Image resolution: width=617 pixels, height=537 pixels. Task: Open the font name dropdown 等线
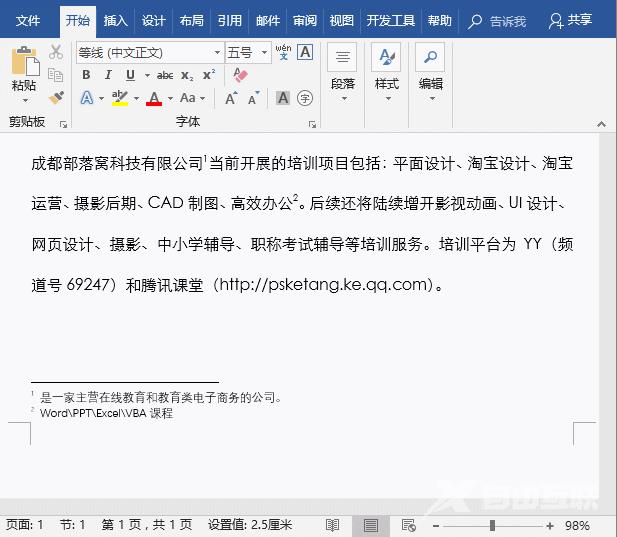[149, 52]
